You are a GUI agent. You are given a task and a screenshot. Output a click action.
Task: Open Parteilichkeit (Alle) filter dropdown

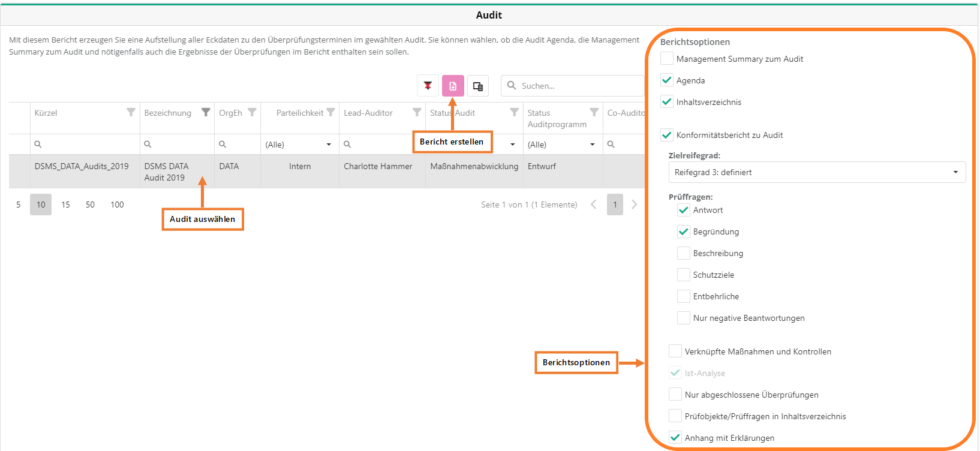pyautogui.click(x=299, y=145)
